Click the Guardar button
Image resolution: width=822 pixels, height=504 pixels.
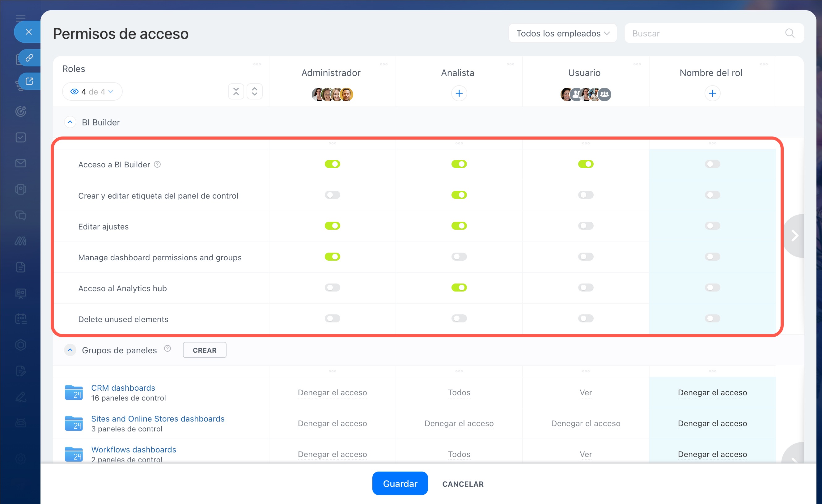point(400,484)
